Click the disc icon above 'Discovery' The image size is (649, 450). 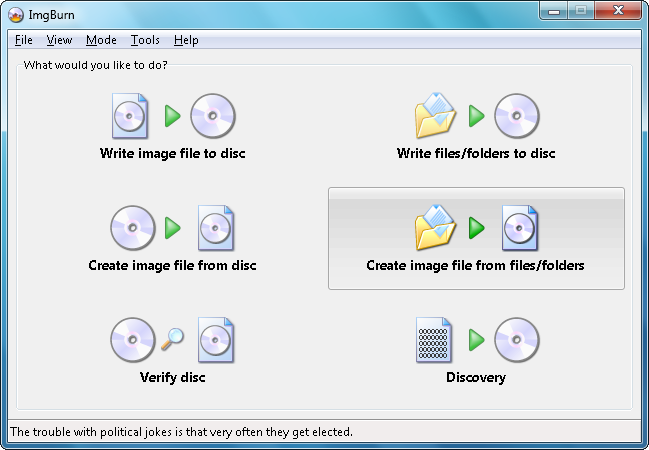pos(517,340)
